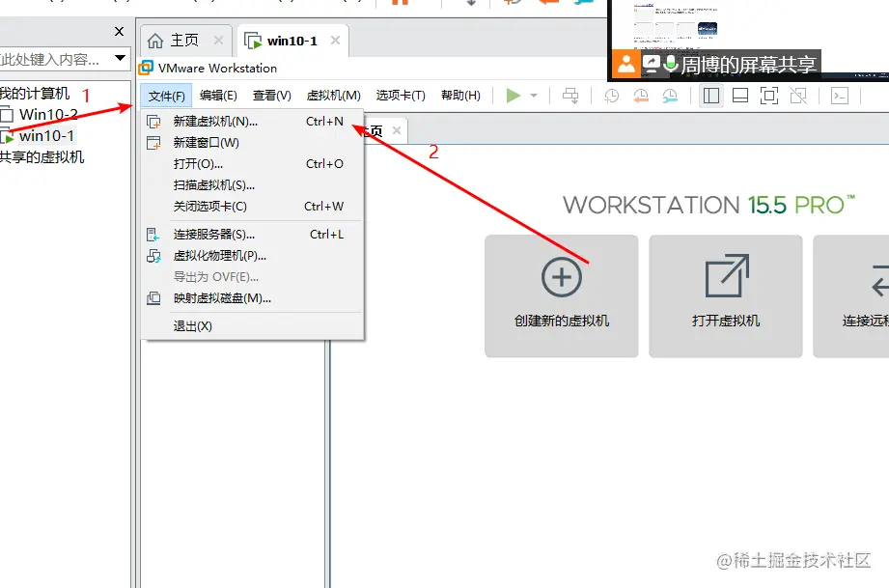Click the microphone icon in screen-share overlay
Viewport: 889px width, 588px height.
pyautogui.click(x=671, y=64)
